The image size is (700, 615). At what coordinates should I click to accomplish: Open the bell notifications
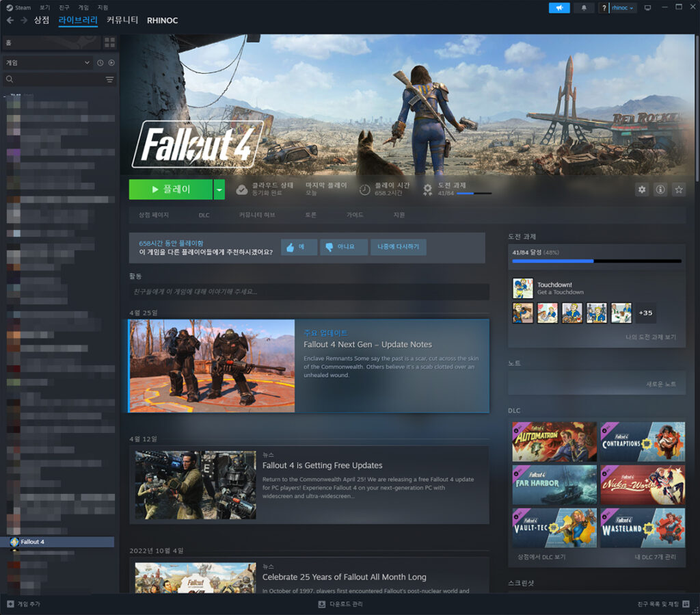tap(584, 8)
